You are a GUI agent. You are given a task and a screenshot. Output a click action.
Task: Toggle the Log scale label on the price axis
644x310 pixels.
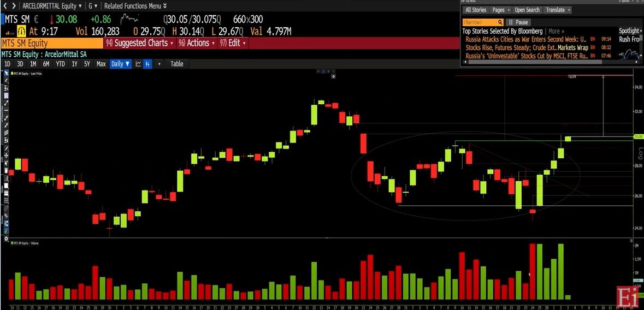pos(640,153)
